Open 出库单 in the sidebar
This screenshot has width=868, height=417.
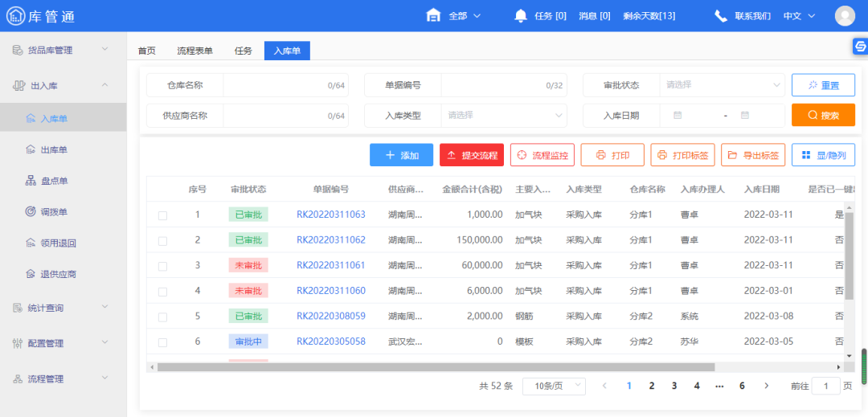tap(54, 149)
